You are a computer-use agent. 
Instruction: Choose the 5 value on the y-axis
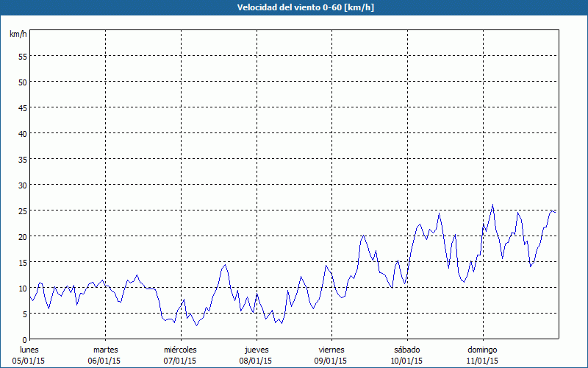tap(24, 314)
